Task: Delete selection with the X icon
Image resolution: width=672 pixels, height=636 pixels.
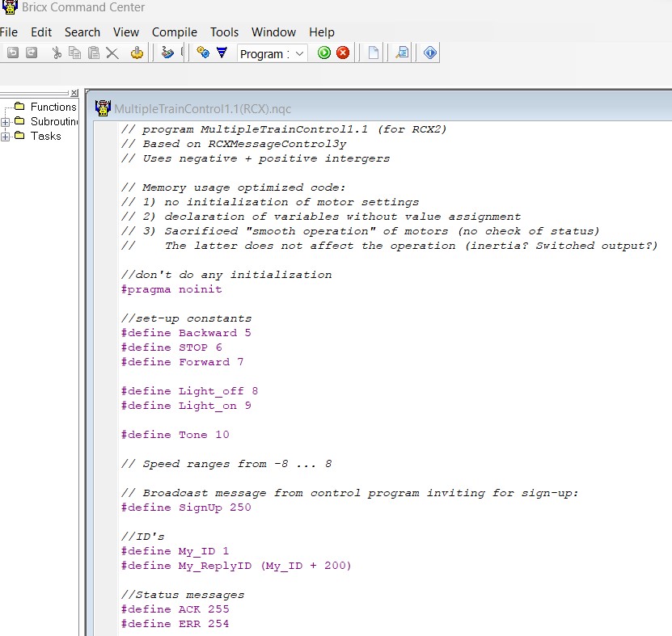Action: [112, 53]
